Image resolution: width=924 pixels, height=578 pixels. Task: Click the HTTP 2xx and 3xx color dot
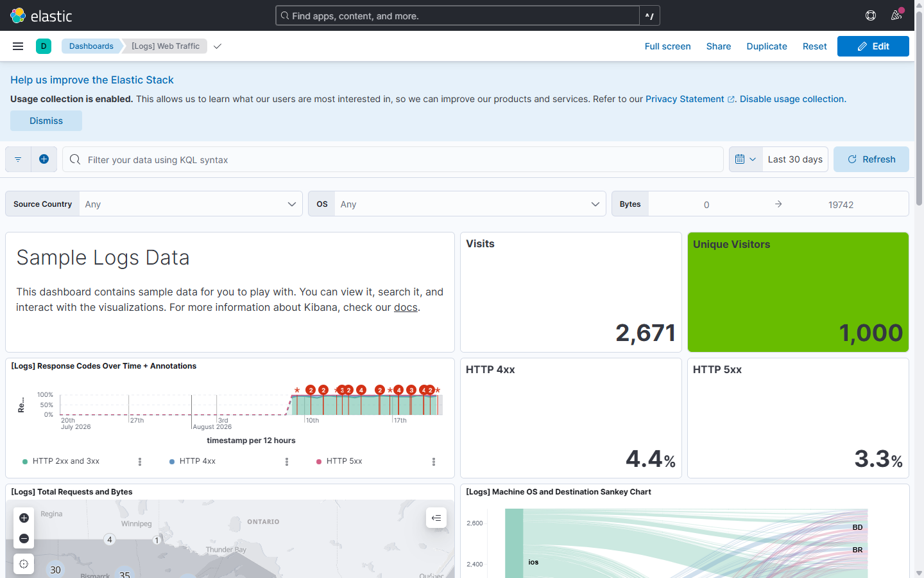[25, 462]
